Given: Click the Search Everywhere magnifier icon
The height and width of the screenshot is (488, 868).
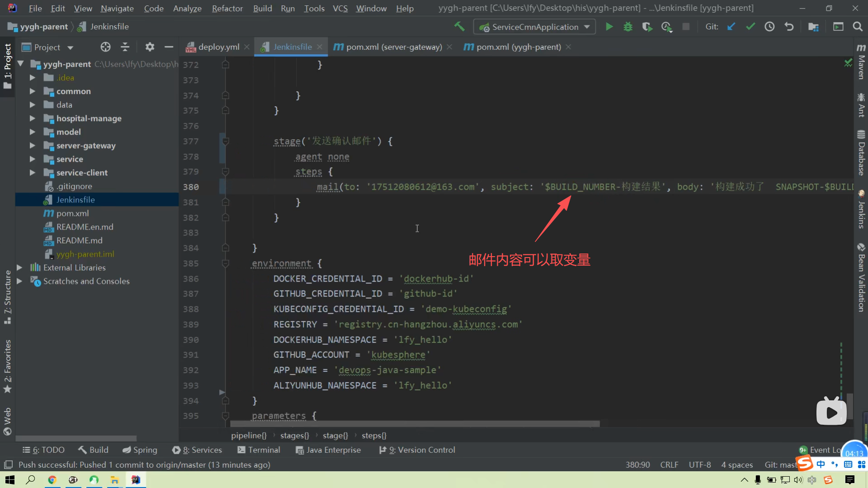Looking at the screenshot, I should pyautogui.click(x=858, y=27).
